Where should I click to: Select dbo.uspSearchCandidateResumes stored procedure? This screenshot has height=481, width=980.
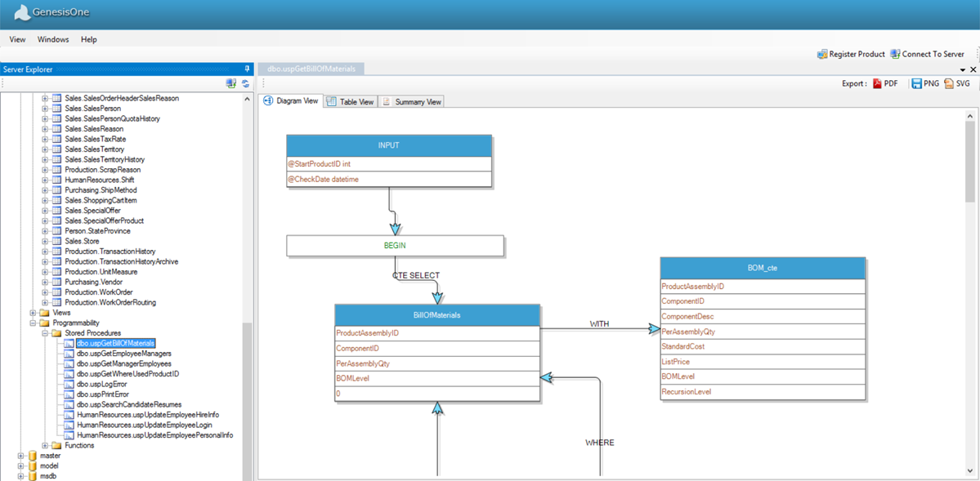coord(129,405)
